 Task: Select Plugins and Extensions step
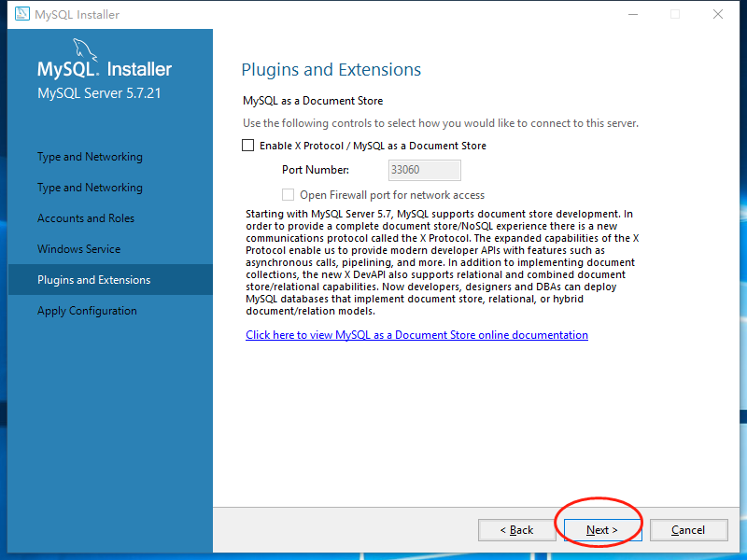(x=110, y=279)
